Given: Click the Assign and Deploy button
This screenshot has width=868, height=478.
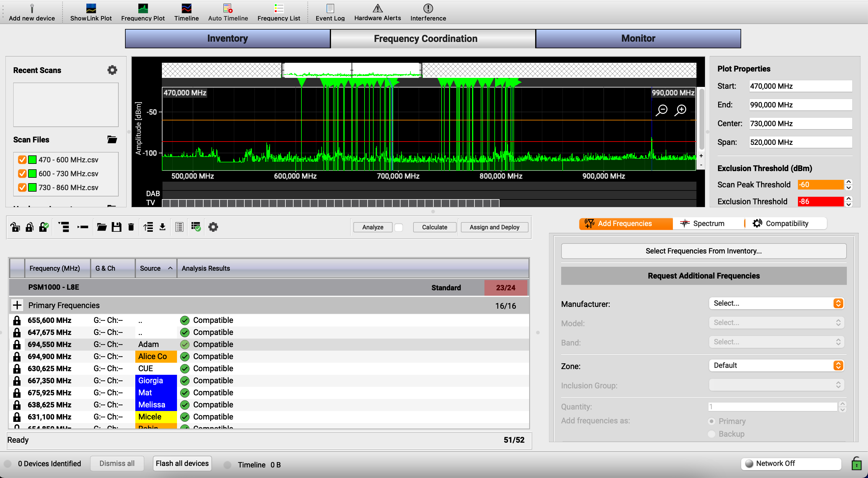Looking at the screenshot, I should coord(494,227).
